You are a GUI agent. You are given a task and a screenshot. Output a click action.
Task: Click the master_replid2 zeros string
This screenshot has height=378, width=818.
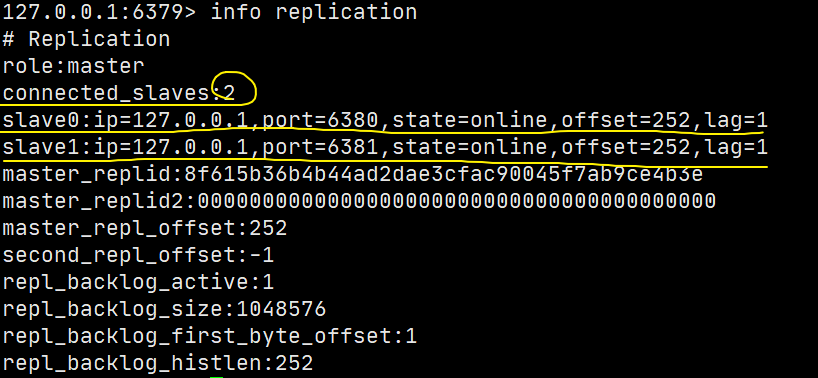tap(456, 202)
